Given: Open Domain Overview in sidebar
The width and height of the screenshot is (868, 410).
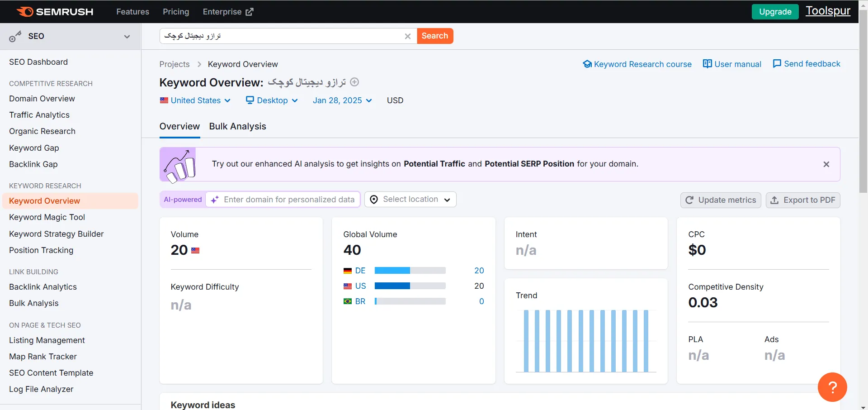Looking at the screenshot, I should click(x=42, y=99).
